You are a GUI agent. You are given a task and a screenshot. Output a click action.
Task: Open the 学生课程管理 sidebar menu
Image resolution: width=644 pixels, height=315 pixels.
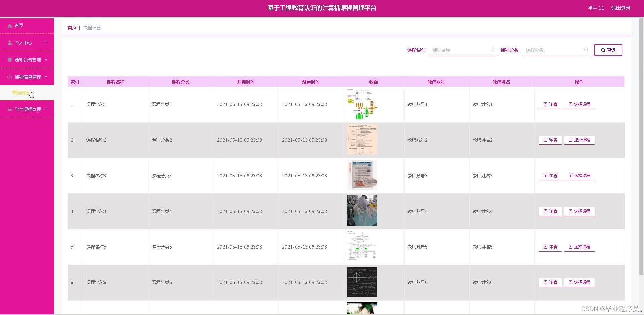(x=27, y=109)
